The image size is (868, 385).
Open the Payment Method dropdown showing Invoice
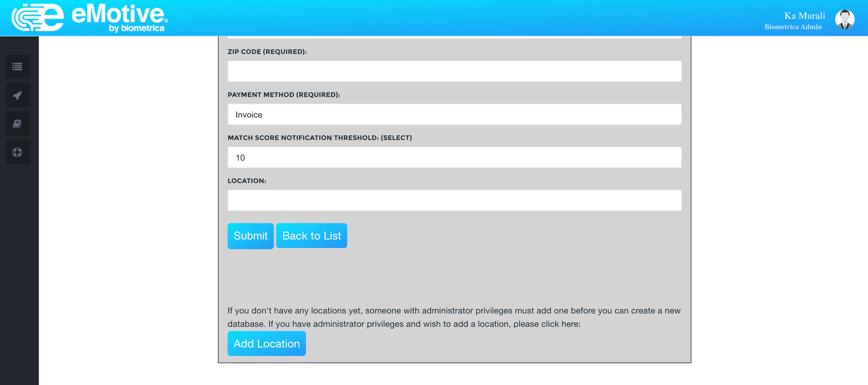(454, 114)
